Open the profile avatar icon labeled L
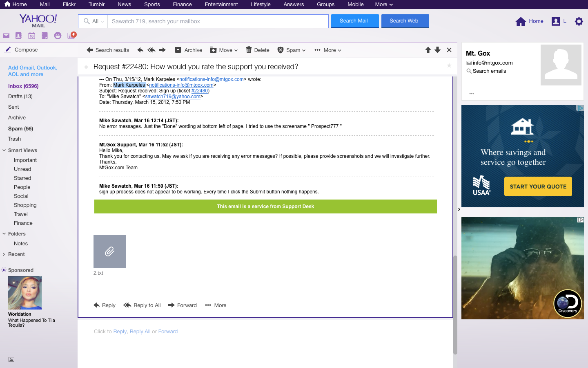 pos(556,21)
